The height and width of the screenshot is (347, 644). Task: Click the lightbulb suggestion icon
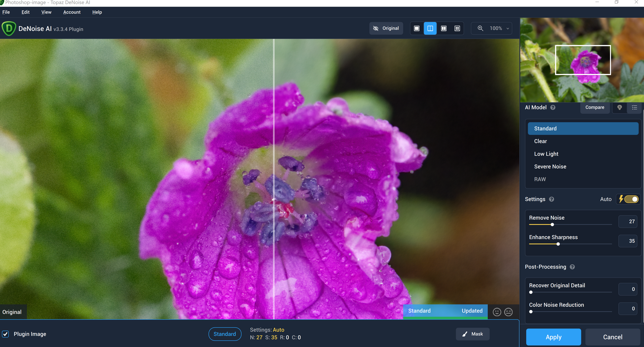620,107
